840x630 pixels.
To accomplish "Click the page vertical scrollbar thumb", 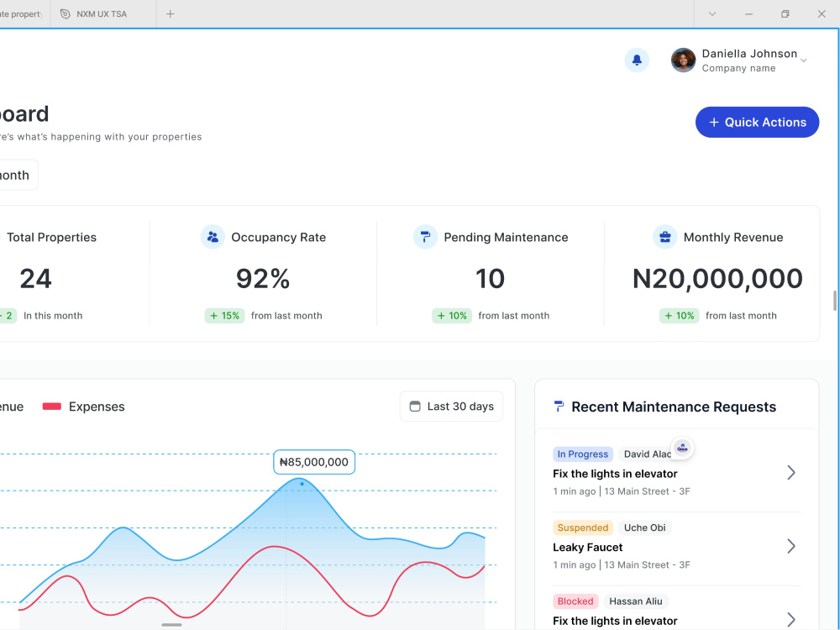I will tap(835, 301).
